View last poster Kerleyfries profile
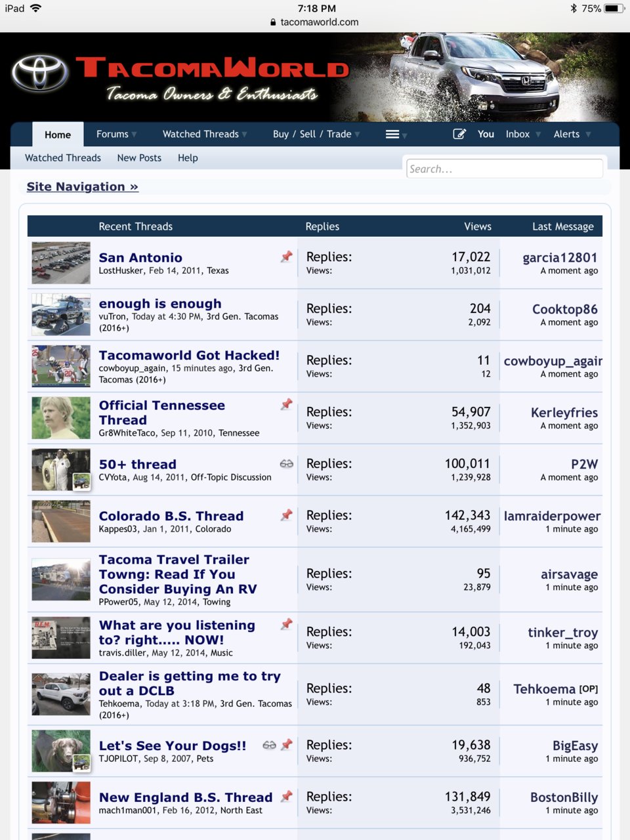 pyautogui.click(x=564, y=412)
